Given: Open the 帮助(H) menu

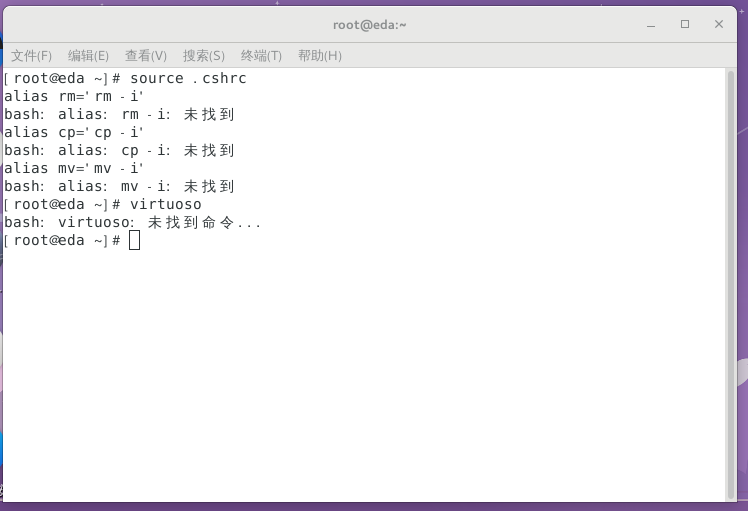Looking at the screenshot, I should click(x=320, y=56).
